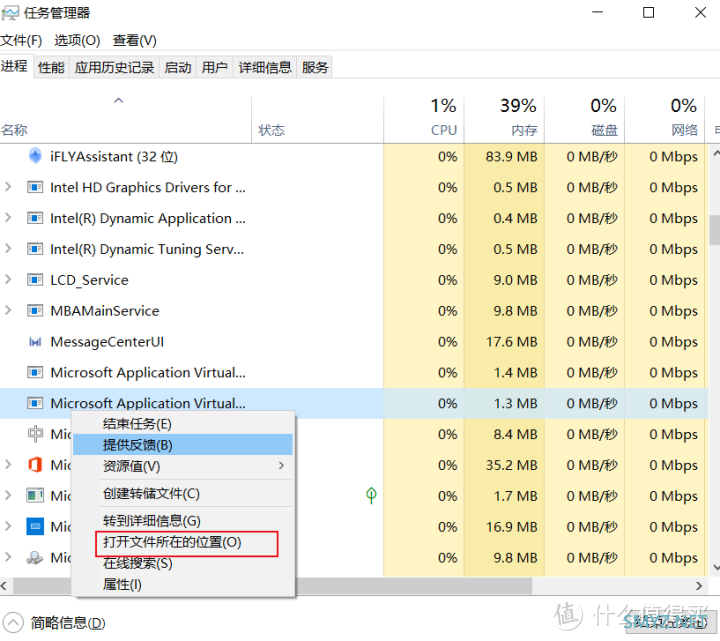Switch to the 用户 tab

[215, 67]
